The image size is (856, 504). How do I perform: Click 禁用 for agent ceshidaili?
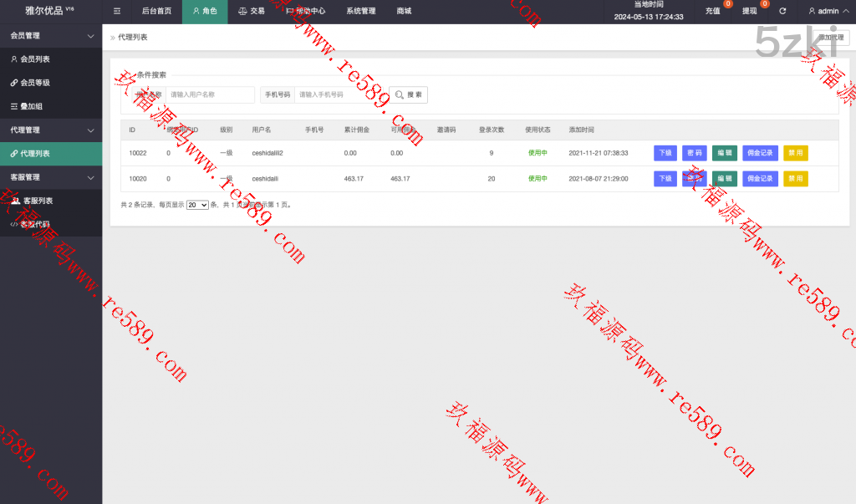(x=795, y=179)
